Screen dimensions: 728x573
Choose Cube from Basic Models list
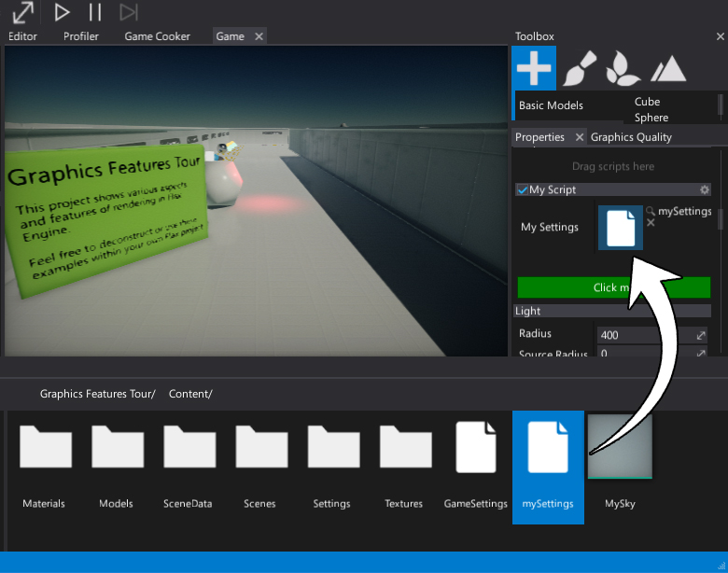point(647,101)
